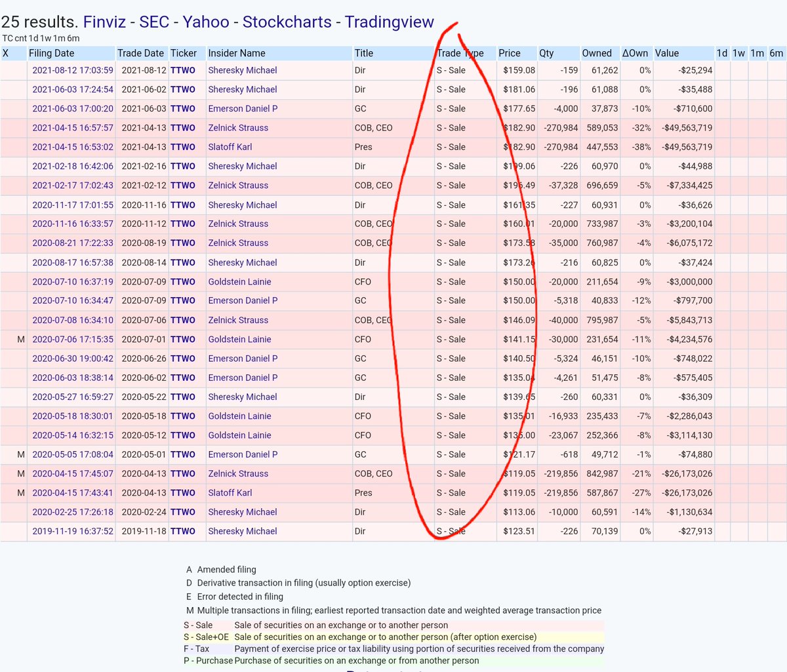Open filing dated 2020-06-30 19:00:42
787x672 pixels.
pyautogui.click(x=73, y=358)
